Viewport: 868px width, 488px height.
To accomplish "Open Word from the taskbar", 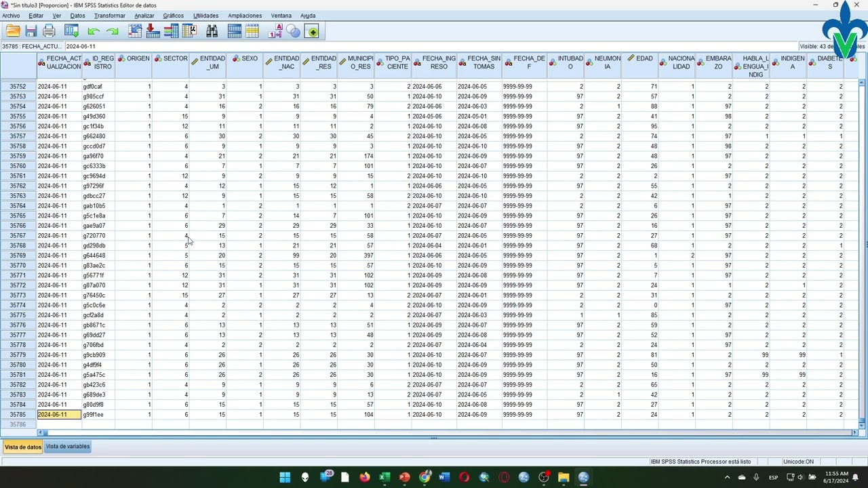I will point(444,477).
